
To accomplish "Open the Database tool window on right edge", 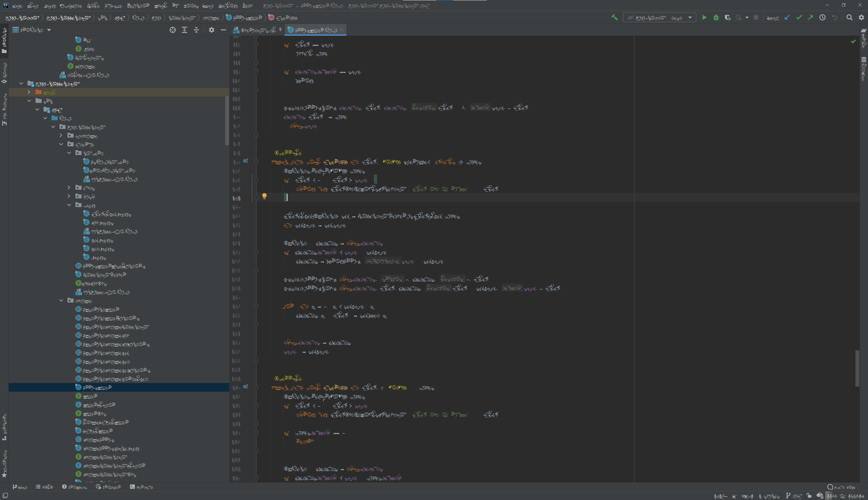I will coord(863,69).
